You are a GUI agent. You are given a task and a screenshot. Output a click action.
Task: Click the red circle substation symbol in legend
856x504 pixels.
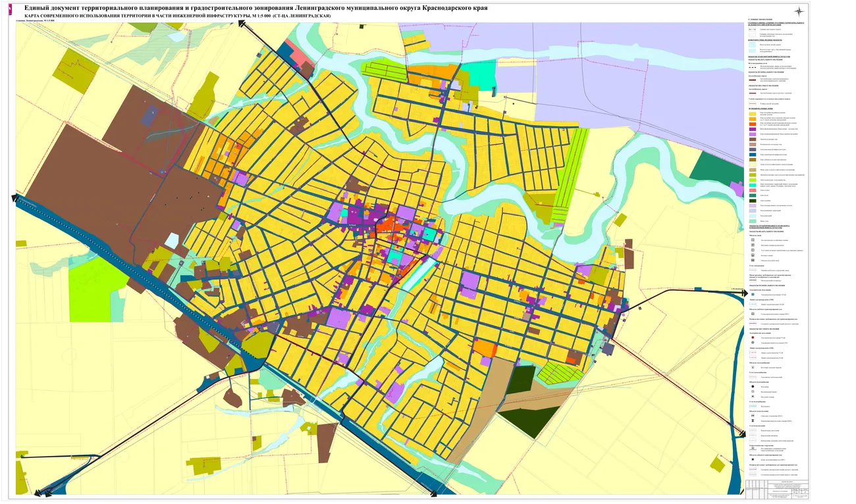[753, 338]
